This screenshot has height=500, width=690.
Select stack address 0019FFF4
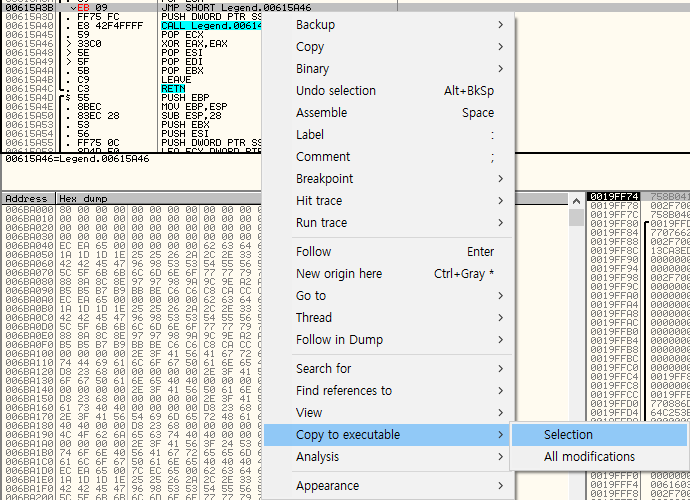614,485
